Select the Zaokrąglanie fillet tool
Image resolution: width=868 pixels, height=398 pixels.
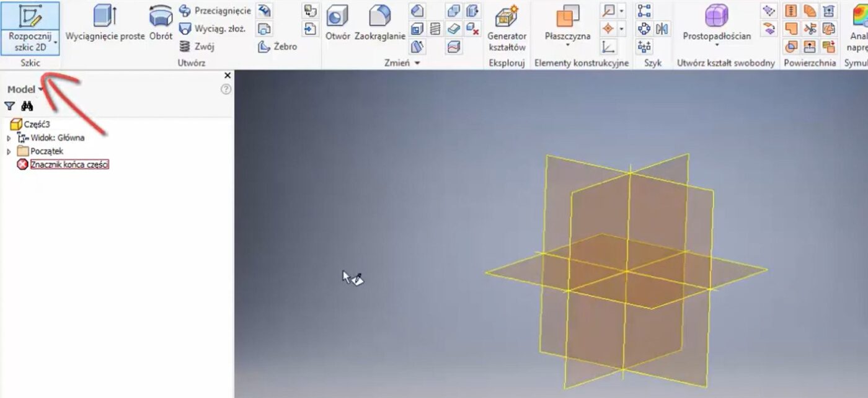379,23
